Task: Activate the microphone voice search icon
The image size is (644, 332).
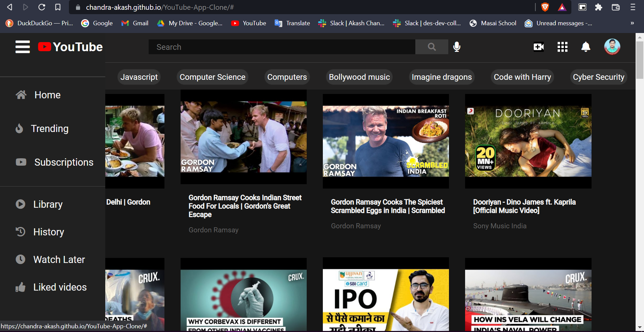Action: tap(456, 47)
